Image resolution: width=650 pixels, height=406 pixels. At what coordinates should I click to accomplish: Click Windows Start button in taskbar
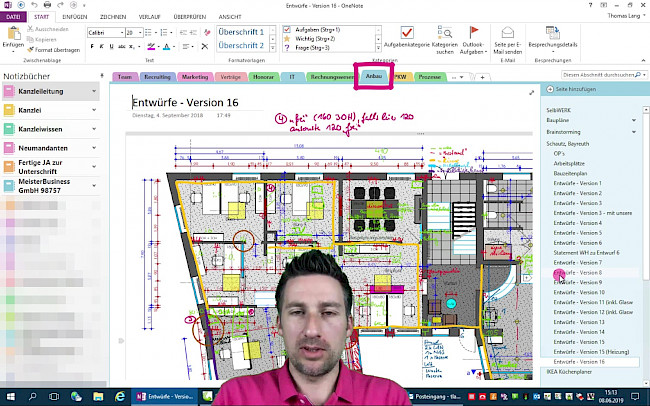8,397
